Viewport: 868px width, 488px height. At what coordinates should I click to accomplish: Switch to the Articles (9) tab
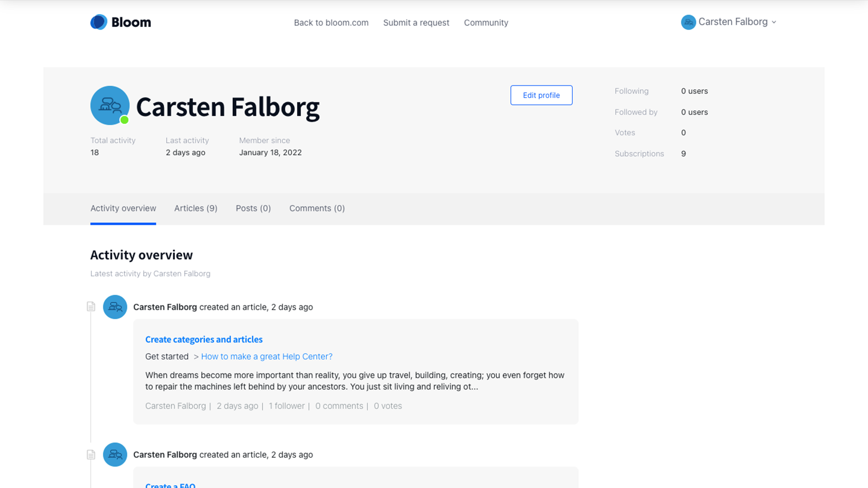pos(196,208)
